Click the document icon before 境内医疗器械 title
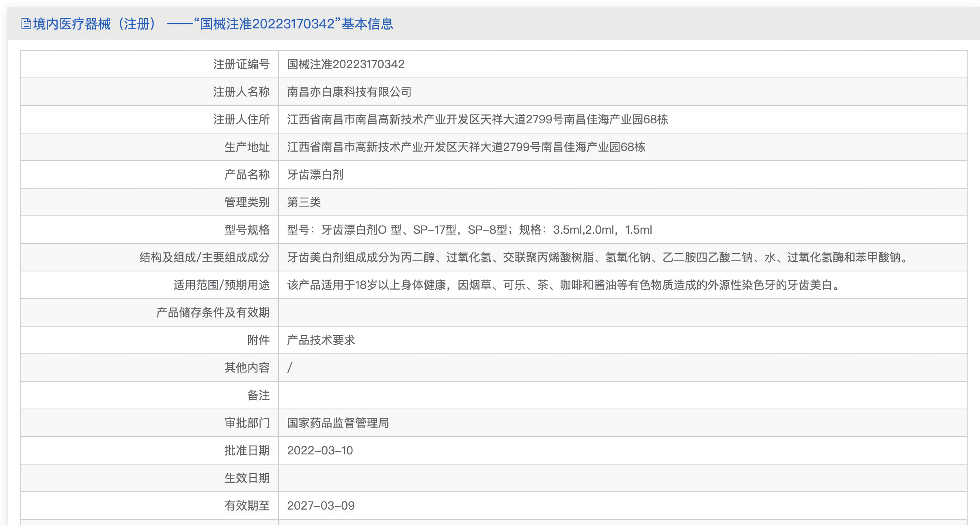 pos(26,24)
